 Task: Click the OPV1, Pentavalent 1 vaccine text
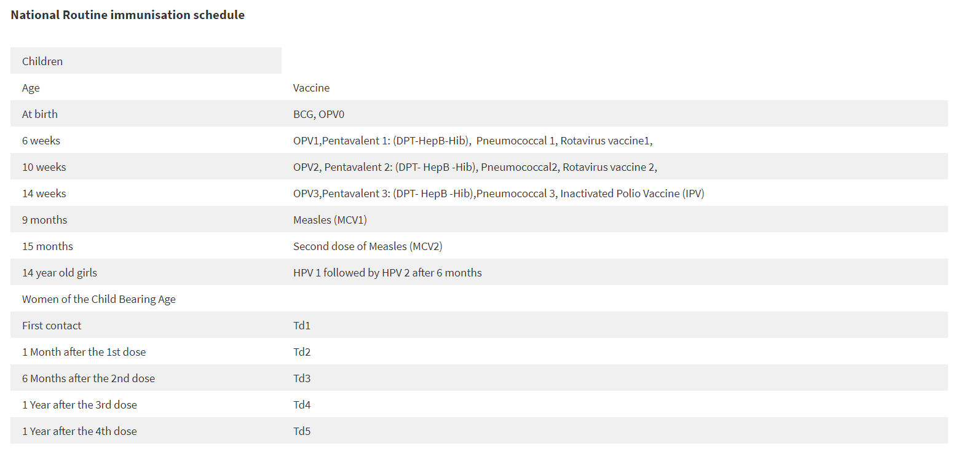(x=382, y=141)
